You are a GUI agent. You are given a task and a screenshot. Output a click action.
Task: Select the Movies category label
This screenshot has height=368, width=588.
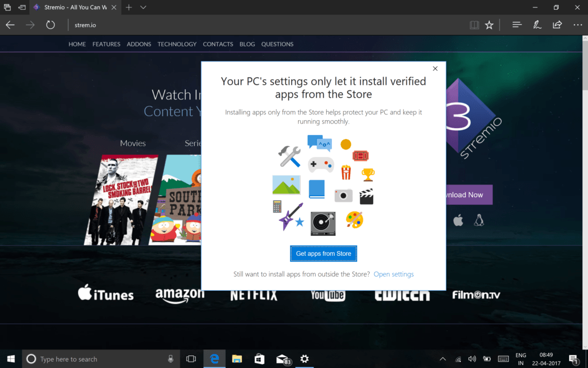pyautogui.click(x=133, y=143)
